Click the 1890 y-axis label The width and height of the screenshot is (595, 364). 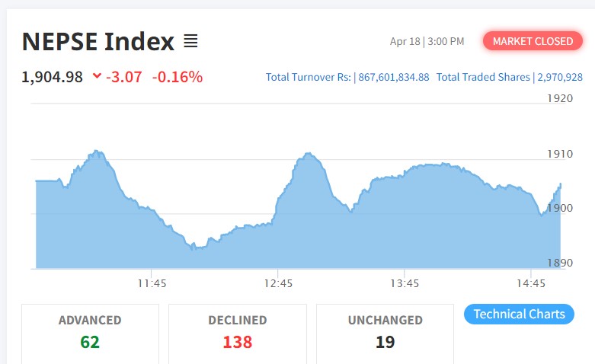click(560, 263)
